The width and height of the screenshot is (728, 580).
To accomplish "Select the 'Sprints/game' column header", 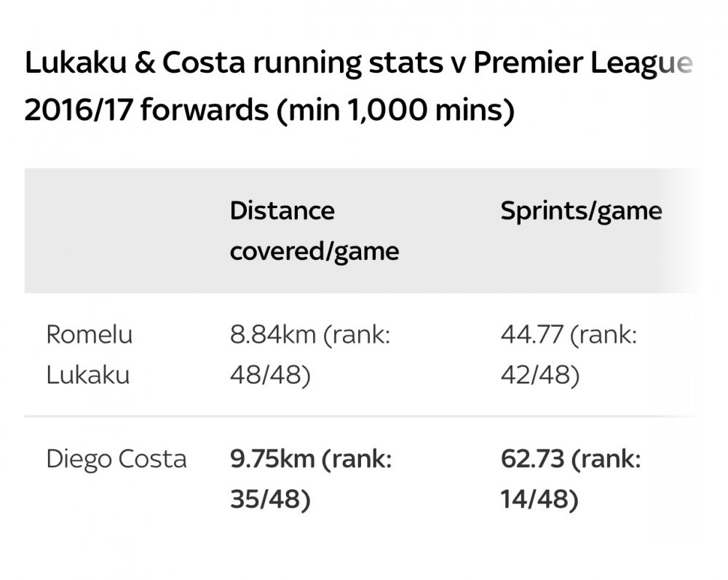I will tap(581, 211).
